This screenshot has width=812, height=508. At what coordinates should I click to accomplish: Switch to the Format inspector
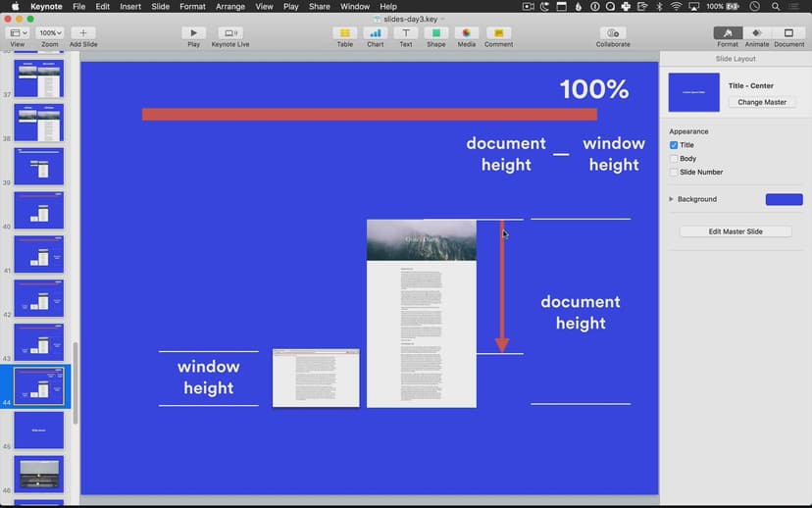(x=728, y=32)
